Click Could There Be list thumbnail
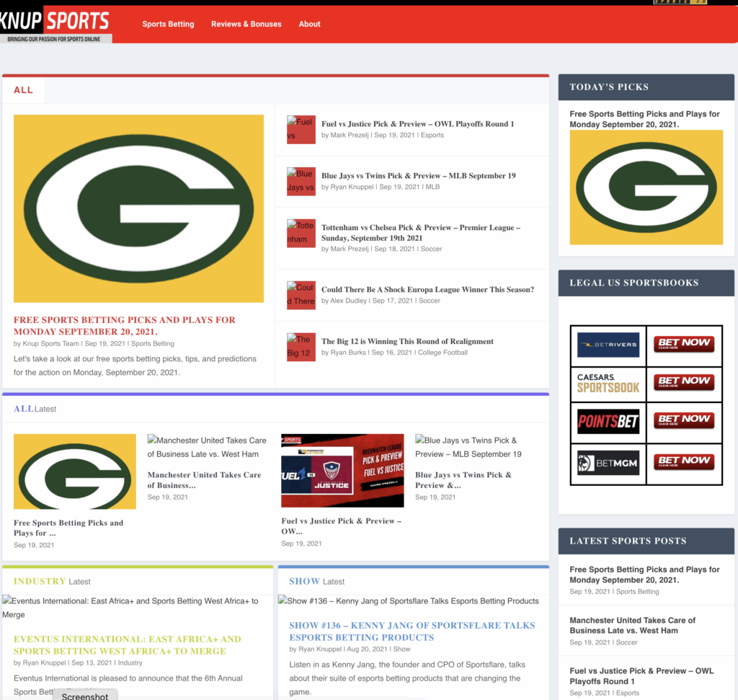This screenshot has height=700, width=738. click(x=301, y=295)
